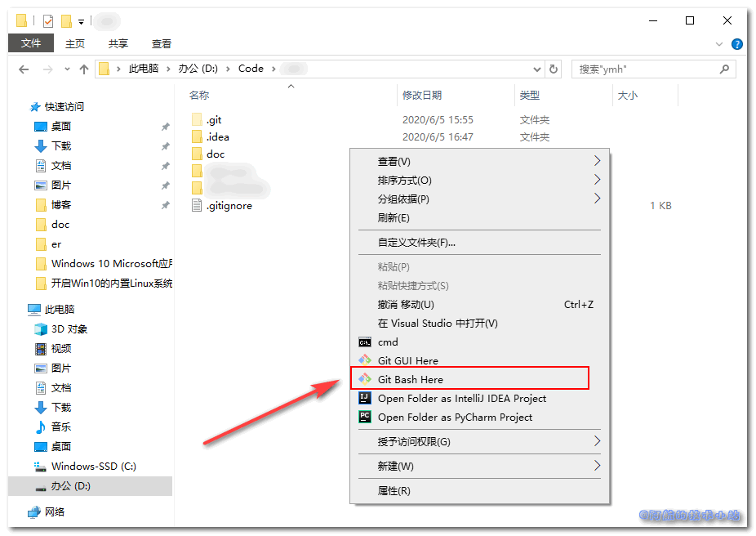Open the address bar history dropdown
Image resolution: width=756 pixels, height=536 pixels.
536,69
